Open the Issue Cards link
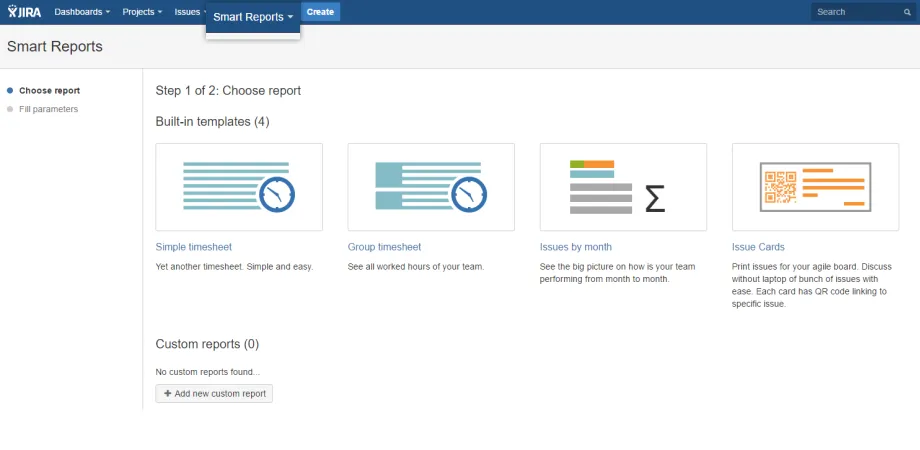Image resolution: width=920 pixels, height=450 pixels. point(758,247)
